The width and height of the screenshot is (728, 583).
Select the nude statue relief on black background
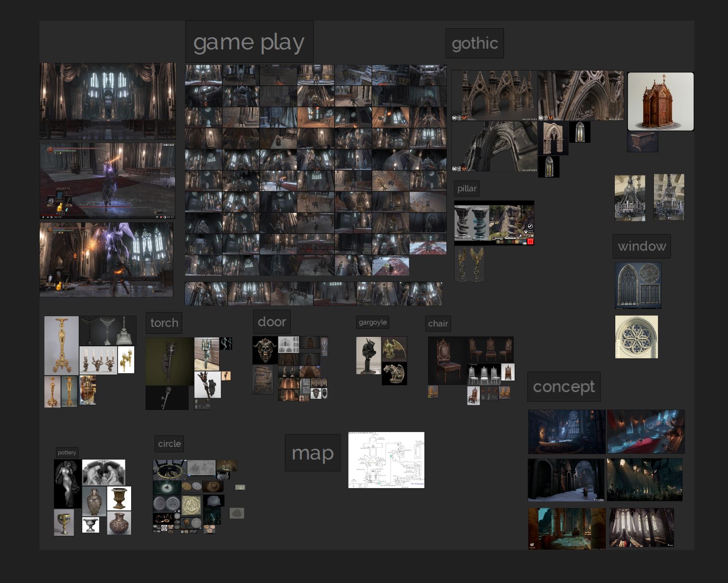tap(68, 484)
